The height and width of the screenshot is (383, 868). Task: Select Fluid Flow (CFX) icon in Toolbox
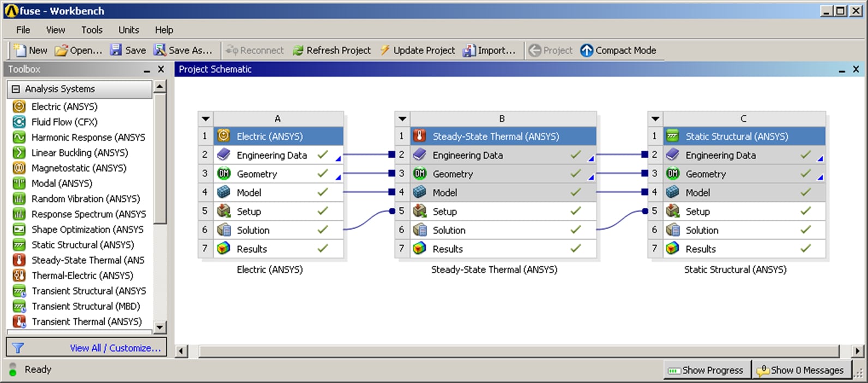[x=19, y=122]
